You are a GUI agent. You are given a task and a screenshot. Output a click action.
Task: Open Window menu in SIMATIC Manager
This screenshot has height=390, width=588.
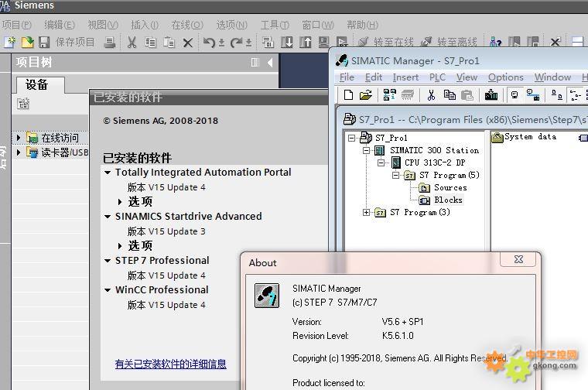pos(552,77)
